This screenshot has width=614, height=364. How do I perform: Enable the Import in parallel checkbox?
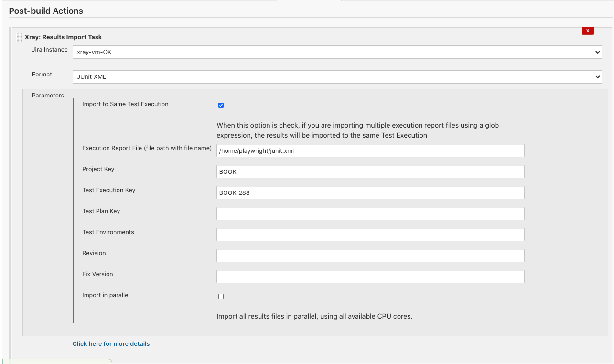[221, 296]
